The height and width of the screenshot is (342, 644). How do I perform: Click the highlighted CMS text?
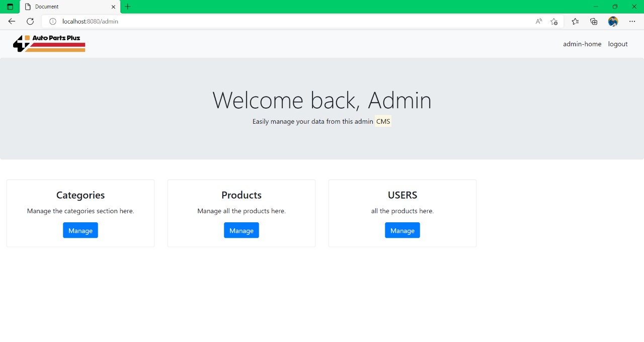(x=383, y=121)
